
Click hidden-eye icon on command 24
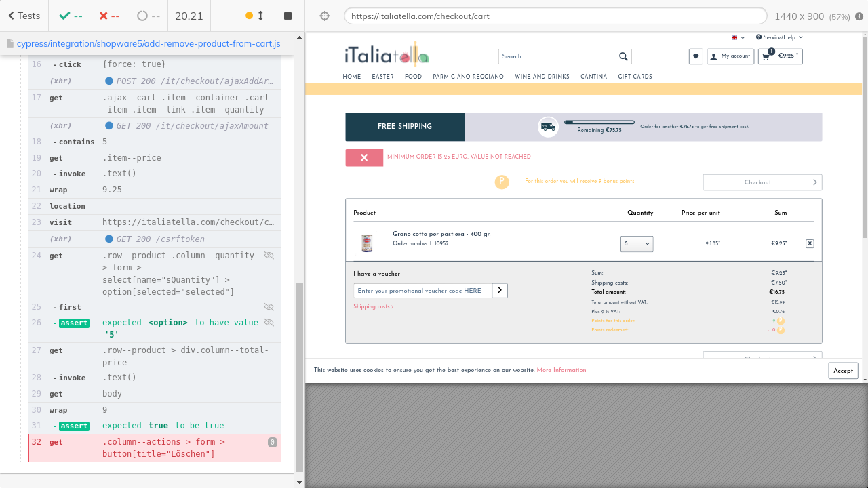(269, 256)
